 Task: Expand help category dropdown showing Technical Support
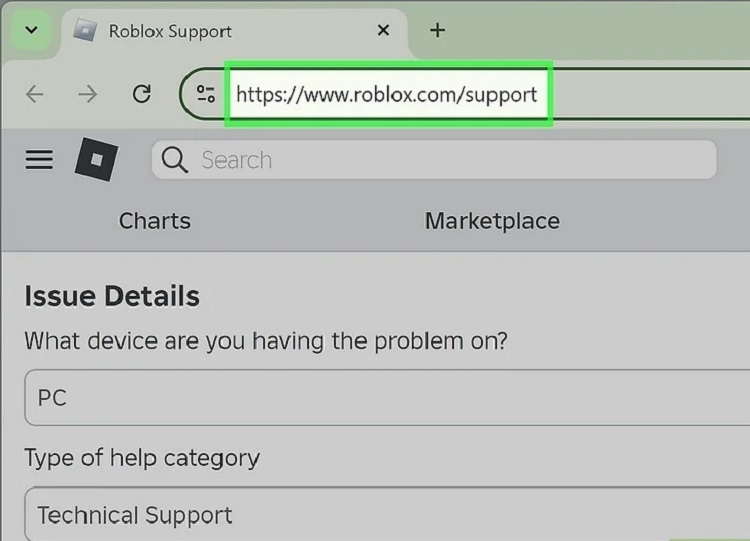pyautogui.click(x=387, y=514)
